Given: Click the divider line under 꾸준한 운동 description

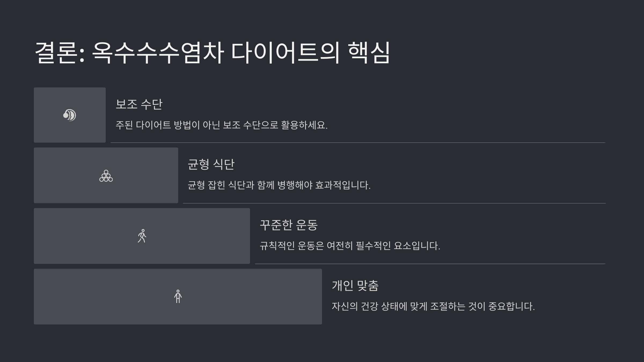Looking at the screenshot, I should 430,264.
